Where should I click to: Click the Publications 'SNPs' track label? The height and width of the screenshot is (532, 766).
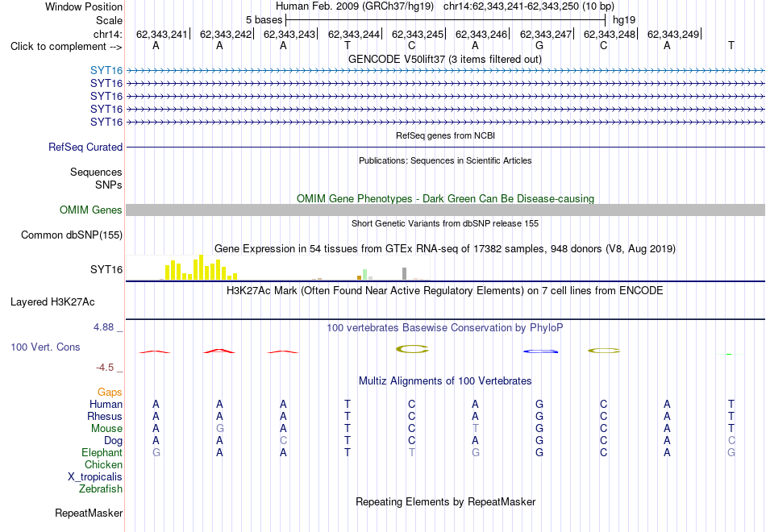(x=109, y=185)
